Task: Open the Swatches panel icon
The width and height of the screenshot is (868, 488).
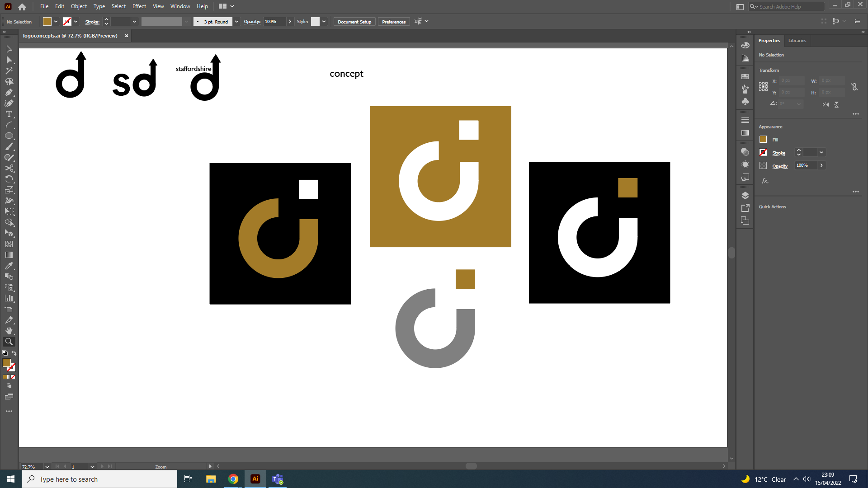Action: click(745, 77)
